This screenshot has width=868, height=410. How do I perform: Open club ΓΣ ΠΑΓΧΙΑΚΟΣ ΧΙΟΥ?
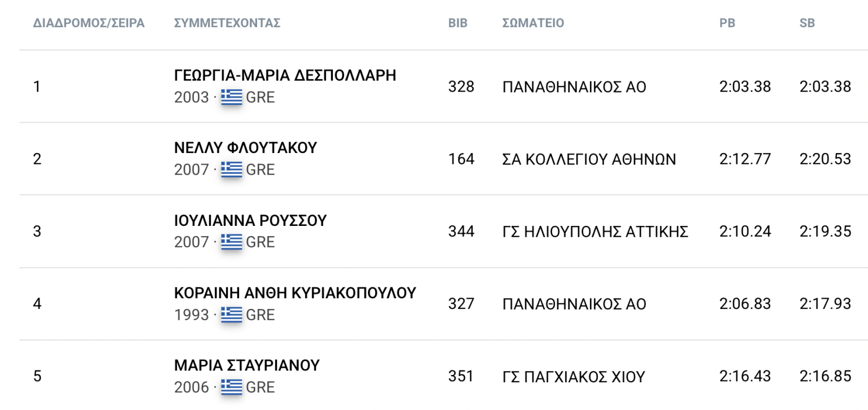pyautogui.click(x=574, y=376)
